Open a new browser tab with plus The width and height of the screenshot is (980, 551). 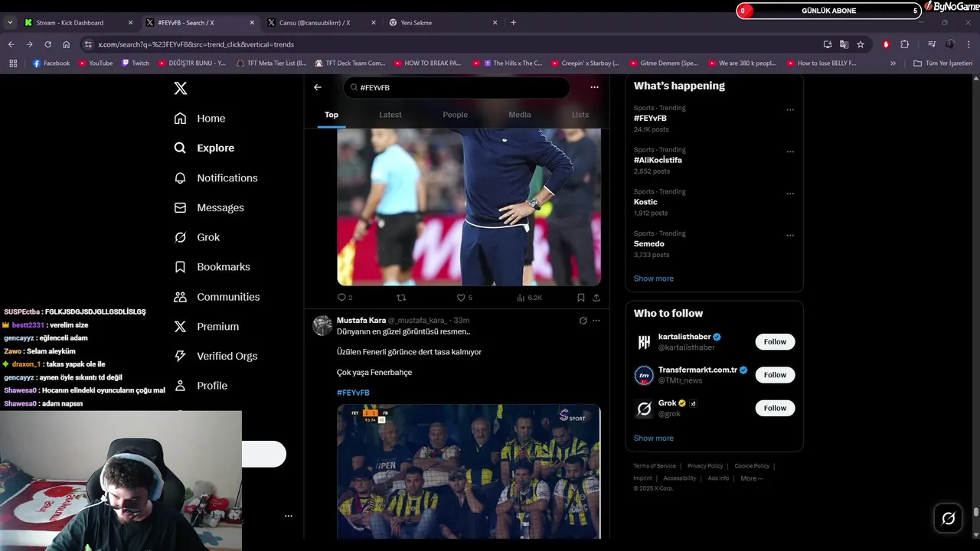[514, 23]
